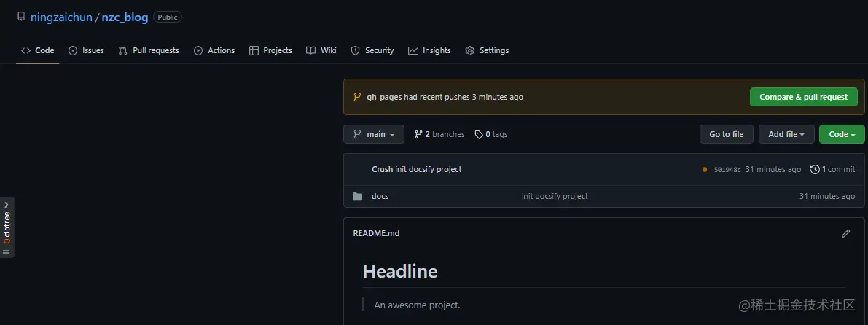Screen dimensions: 868x325
Task: Click the docs folder icon
Action: click(358, 196)
